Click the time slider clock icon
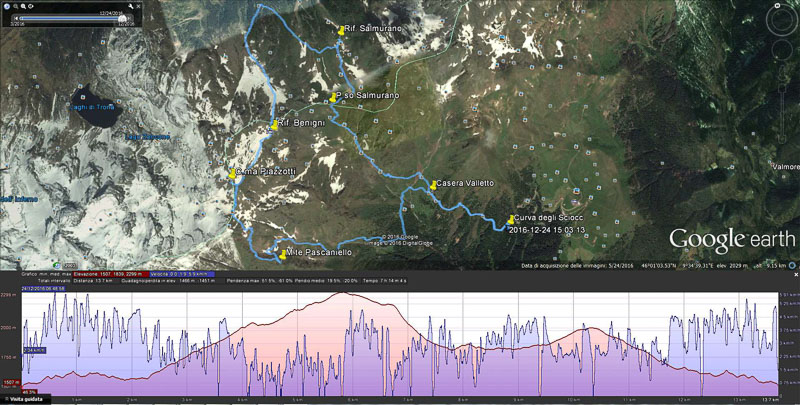This screenshot has width=800, height=405. pyautogui.click(x=7, y=6)
